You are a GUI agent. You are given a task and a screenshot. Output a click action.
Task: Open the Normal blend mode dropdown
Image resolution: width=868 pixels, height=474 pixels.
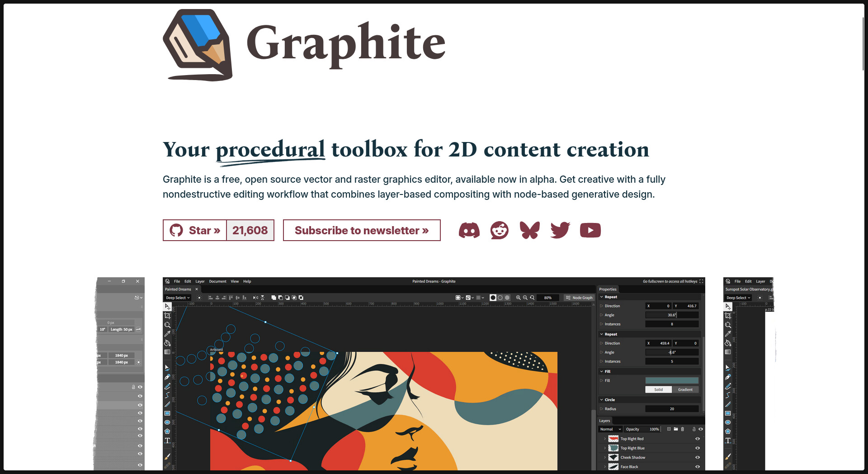[610, 429]
